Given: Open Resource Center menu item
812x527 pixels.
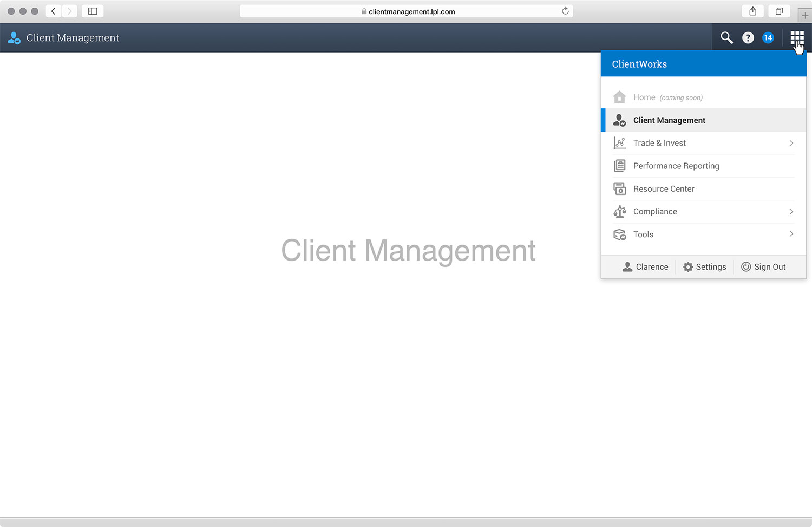Looking at the screenshot, I should tap(664, 189).
